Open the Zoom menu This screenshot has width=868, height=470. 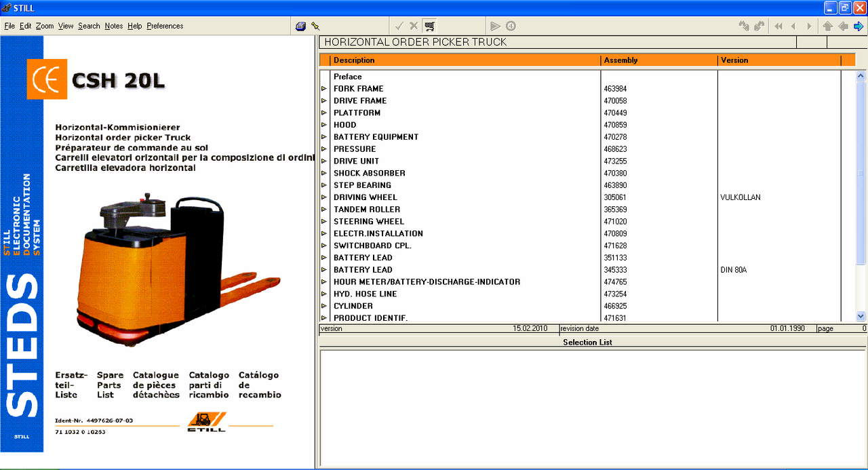[x=45, y=26]
